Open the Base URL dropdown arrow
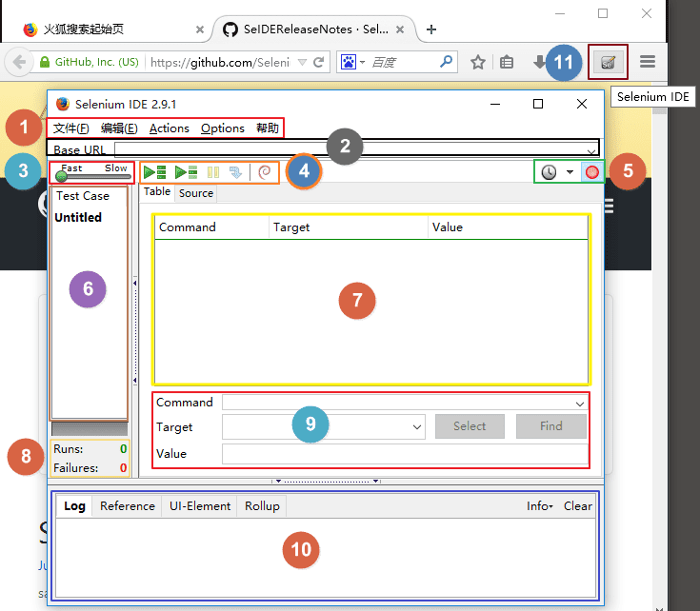 coord(591,152)
